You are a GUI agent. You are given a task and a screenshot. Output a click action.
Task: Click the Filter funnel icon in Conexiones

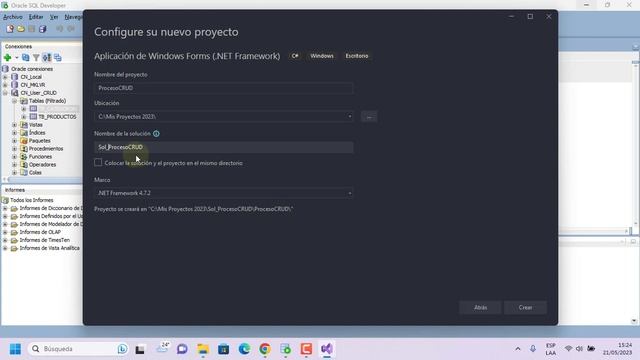[x=36, y=58]
